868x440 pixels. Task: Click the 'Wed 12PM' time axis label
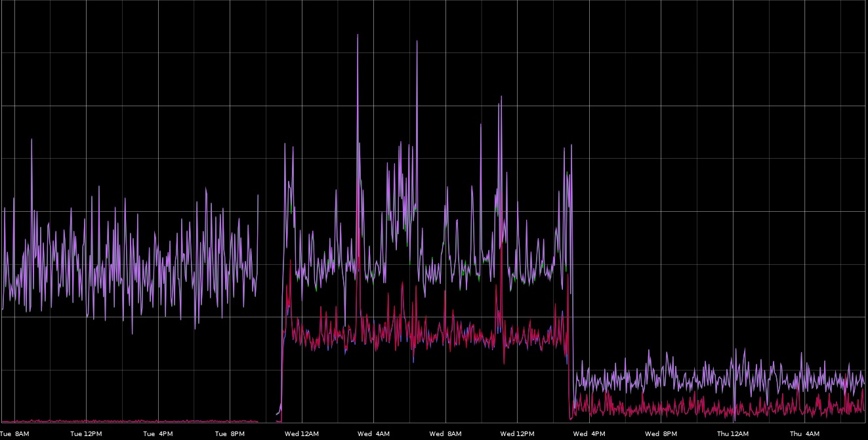coord(517,434)
